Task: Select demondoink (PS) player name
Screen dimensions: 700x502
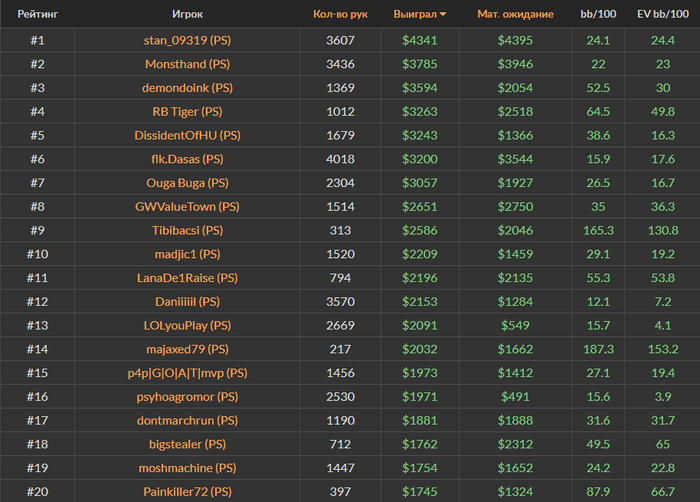Action: 187,88
